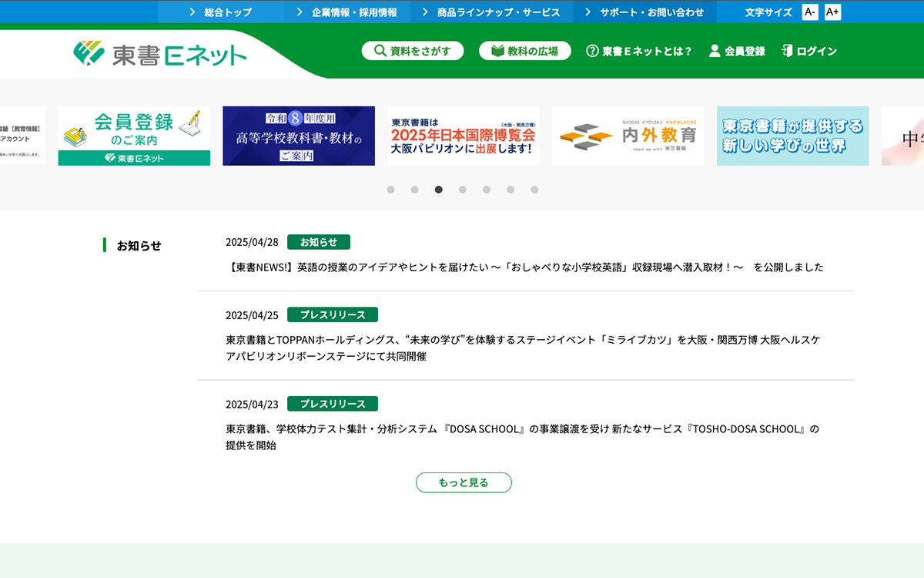Click ログイン link

[809, 51]
